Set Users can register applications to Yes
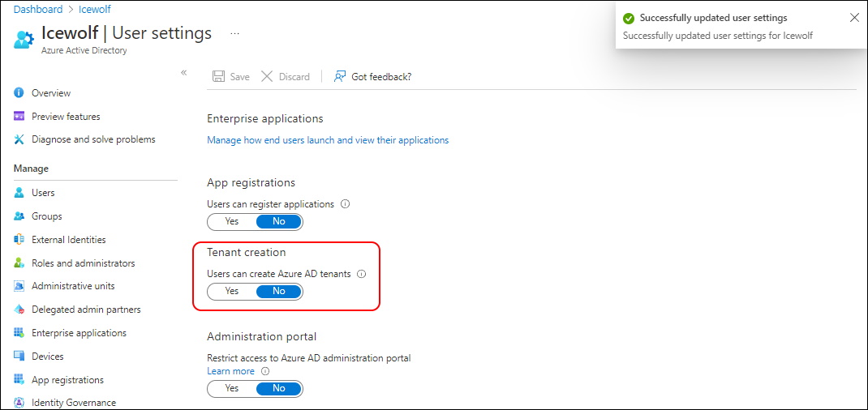868x410 pixels. 232,221
